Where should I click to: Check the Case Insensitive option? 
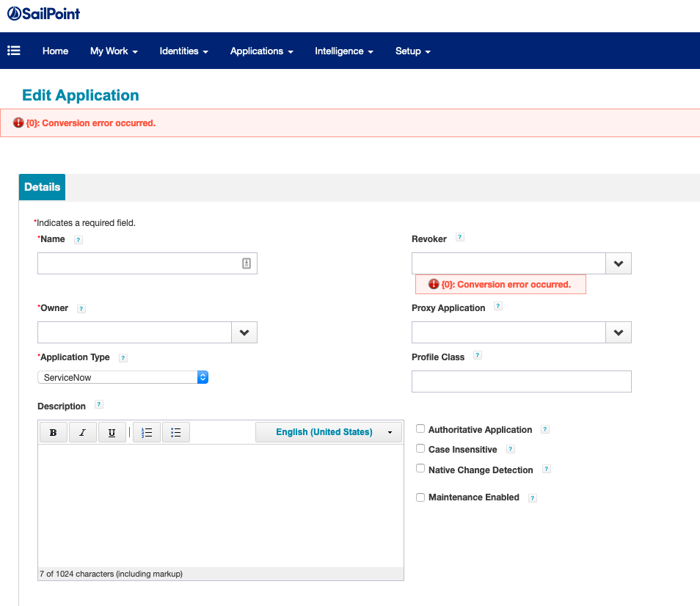coord(420,448)
